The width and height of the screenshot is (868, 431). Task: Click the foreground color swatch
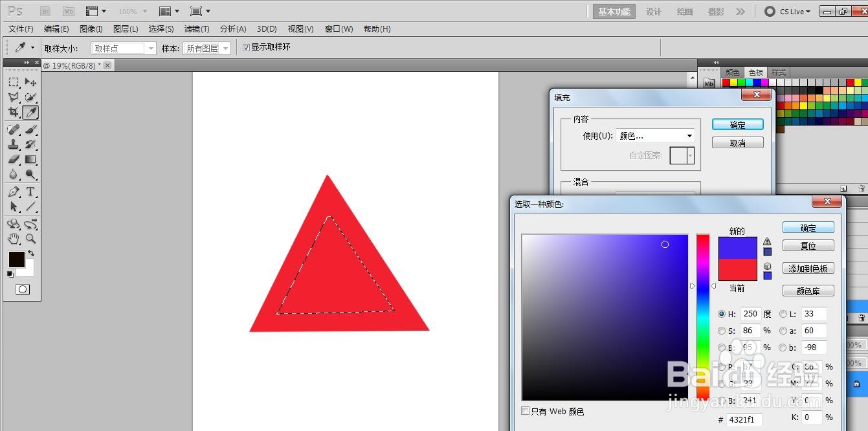pos(16,259)
